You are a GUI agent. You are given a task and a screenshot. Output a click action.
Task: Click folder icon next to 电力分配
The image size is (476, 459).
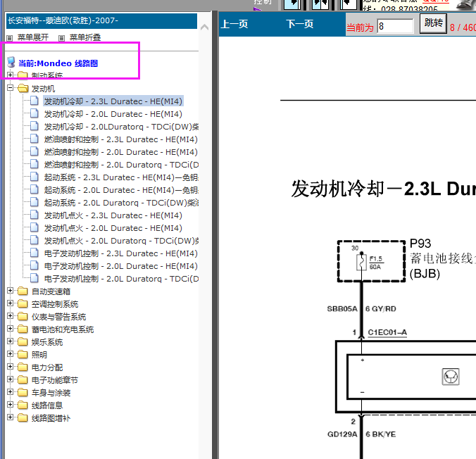coord(23,367)
